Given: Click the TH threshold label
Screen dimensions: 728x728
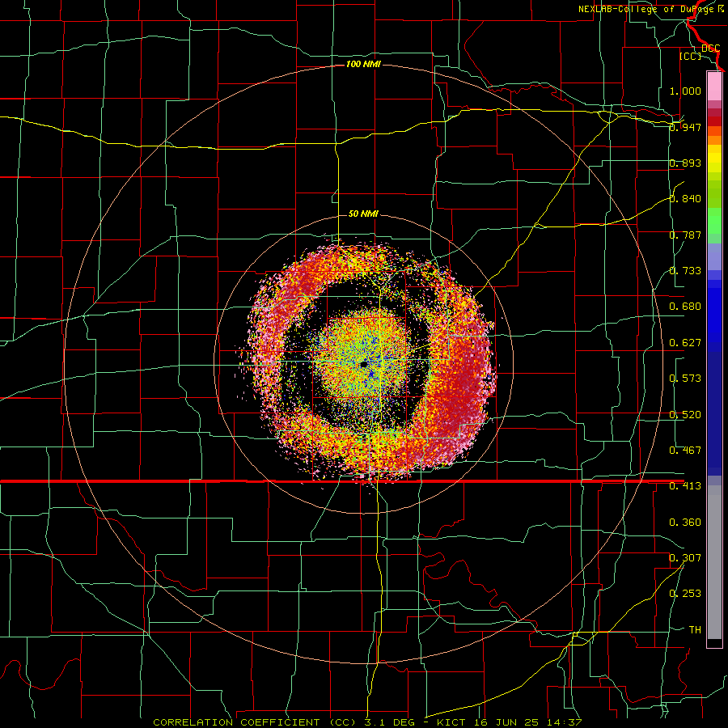Looking at the screenshot, I should tap(695, 630).
